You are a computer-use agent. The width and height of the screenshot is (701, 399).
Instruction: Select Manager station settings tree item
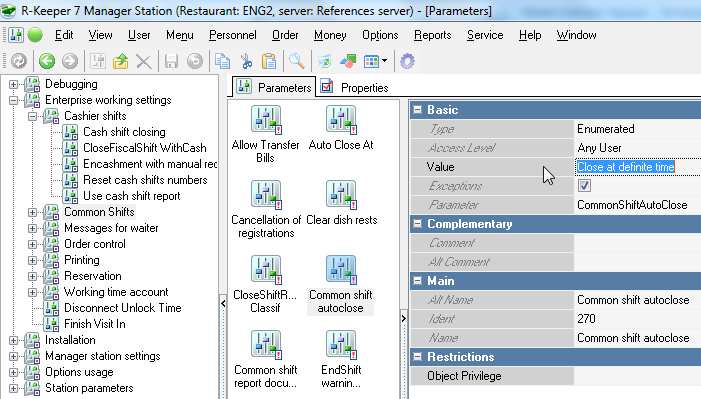coord(102,356)
